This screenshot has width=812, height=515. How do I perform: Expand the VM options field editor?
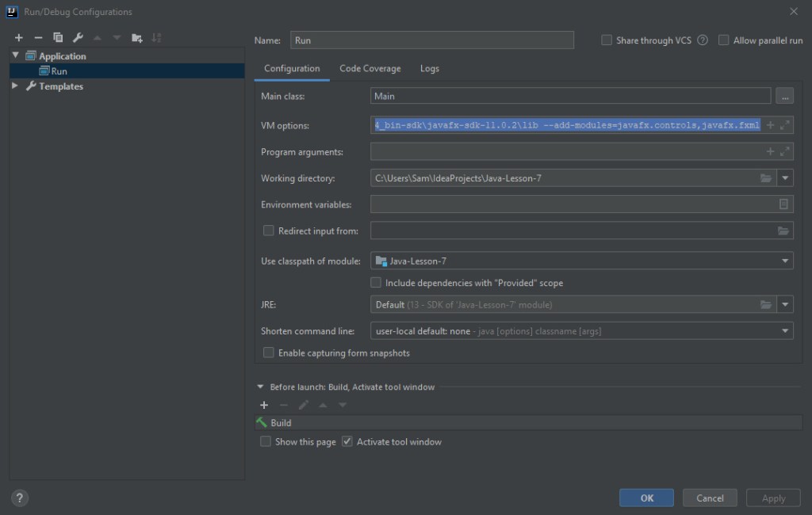coord(784,125)
